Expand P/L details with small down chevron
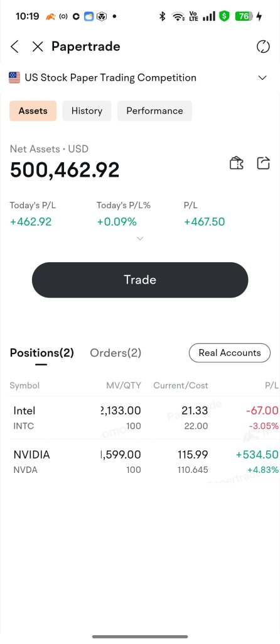280x644 pixels. (140, 238)
